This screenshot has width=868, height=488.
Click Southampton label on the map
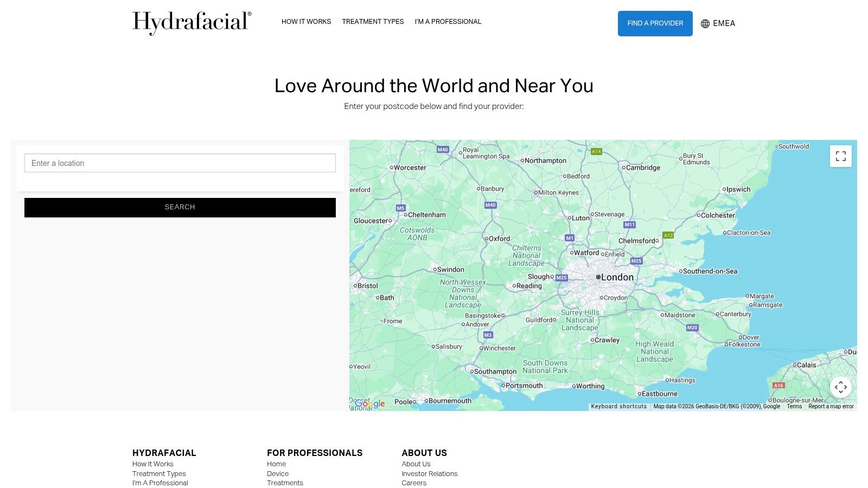pyautogui.click(x=495, y=372)
